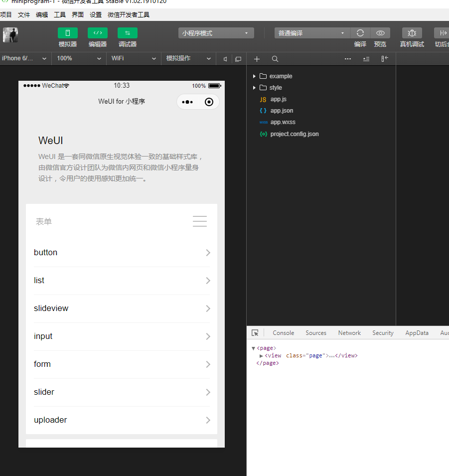The image size is (449, 476).
Task: Open the button list item
Action: point(122,253)
